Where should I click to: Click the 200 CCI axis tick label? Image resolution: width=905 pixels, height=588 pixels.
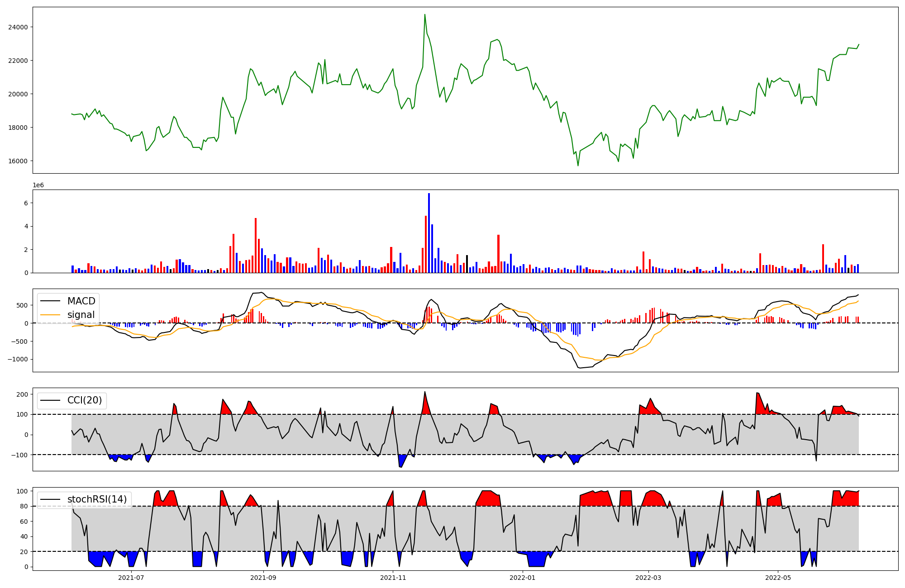23,394
